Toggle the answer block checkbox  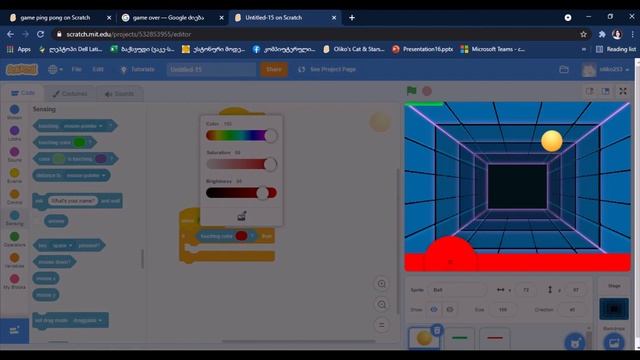tap(38, 221)
